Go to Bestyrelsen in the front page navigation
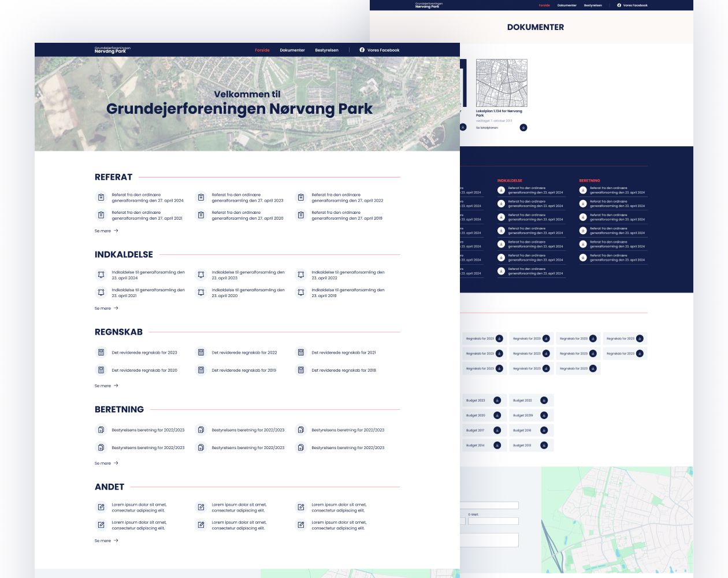728x578 pixels. [x=326, y=50]
